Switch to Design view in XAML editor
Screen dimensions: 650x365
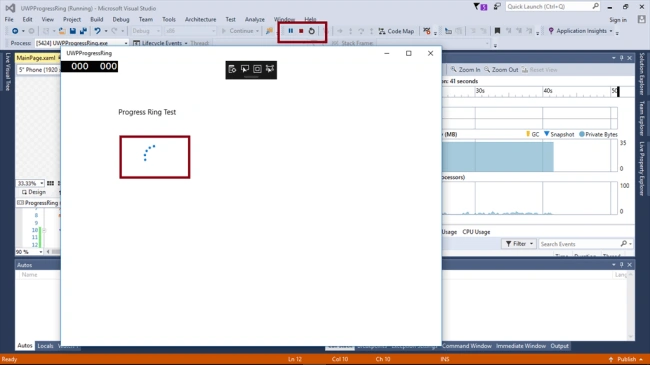pyautogui.click(x=34, y=192)
